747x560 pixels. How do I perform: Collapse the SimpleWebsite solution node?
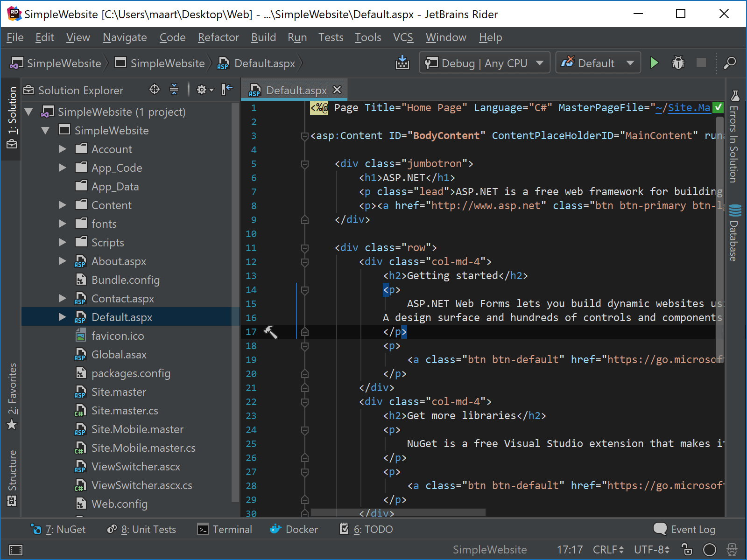29,112
